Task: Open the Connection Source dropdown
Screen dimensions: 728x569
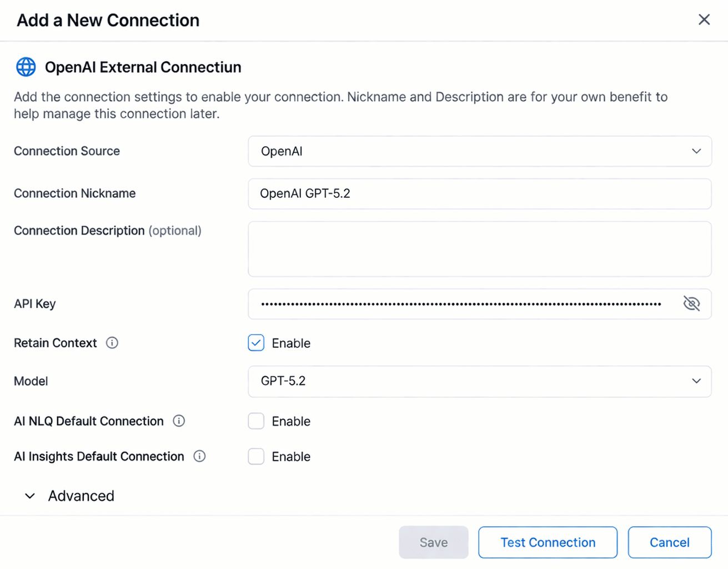Action: [x=479, y=151]
